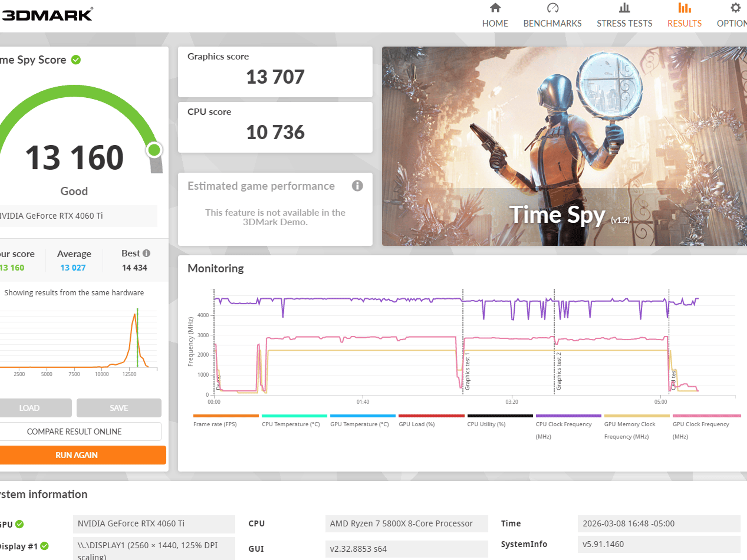
Task: Click the 'Good' rating label
Action: pos(74,191)
